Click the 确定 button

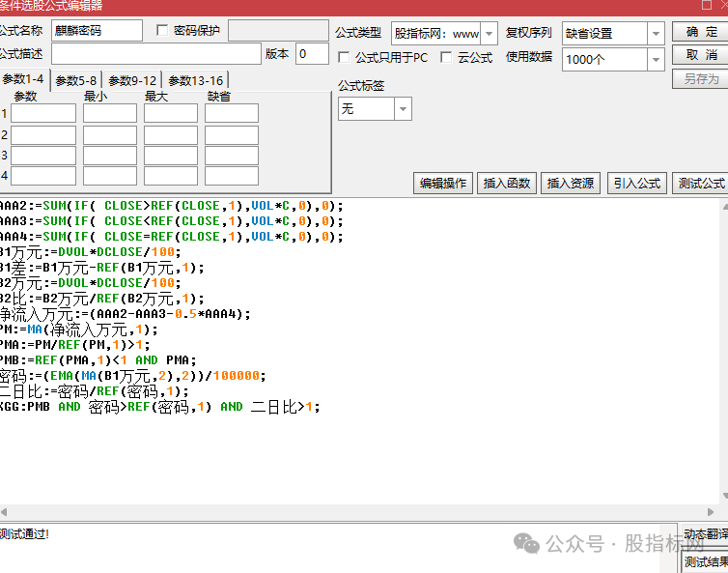[701, 32]
